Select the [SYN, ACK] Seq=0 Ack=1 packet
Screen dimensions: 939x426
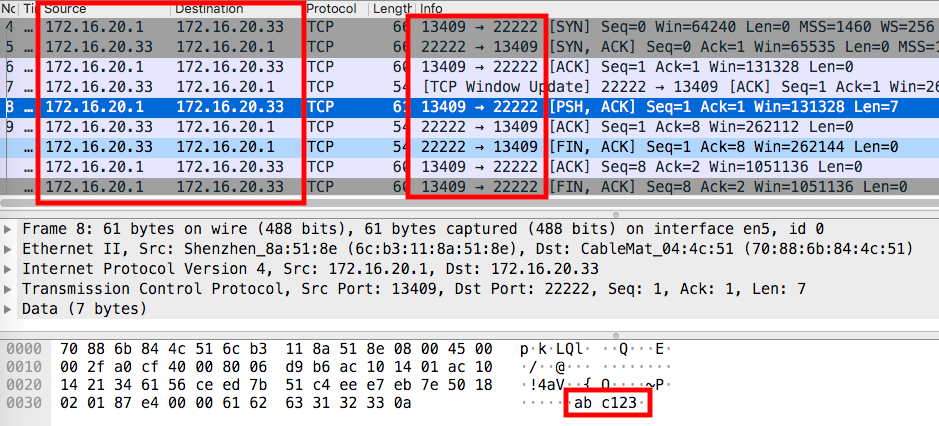pyautogui.click(x=470, y=47)
